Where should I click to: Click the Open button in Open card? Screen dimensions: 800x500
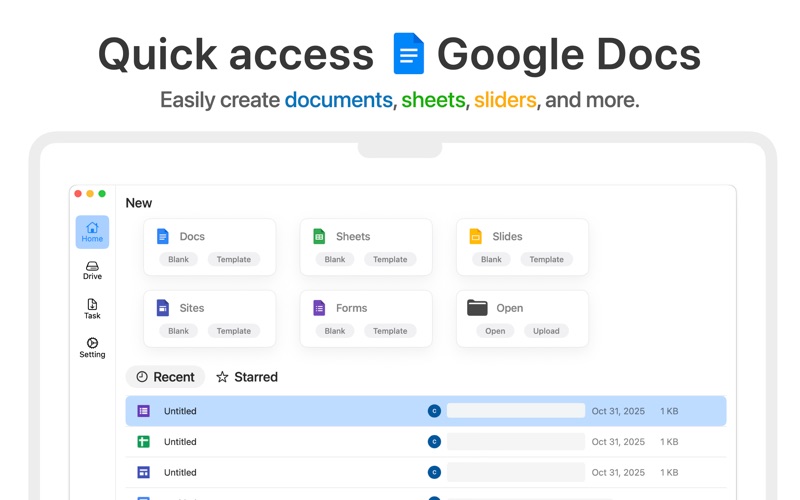(495, 331)
